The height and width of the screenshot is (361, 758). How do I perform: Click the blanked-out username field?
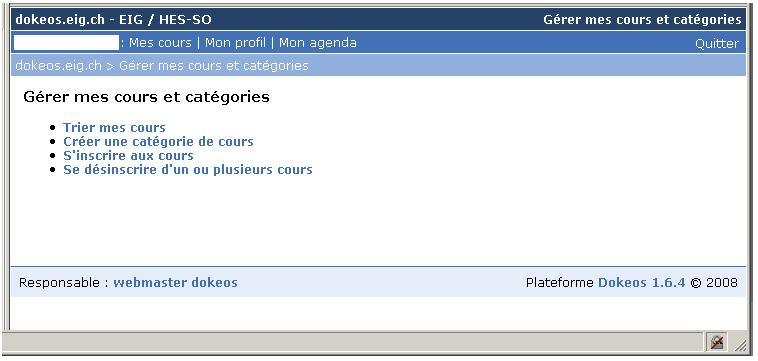pos(66,43)
